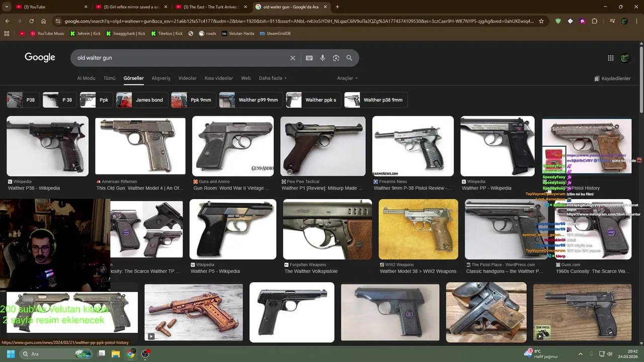Filter results with the Ppk 9mm chip

(193, 100)
